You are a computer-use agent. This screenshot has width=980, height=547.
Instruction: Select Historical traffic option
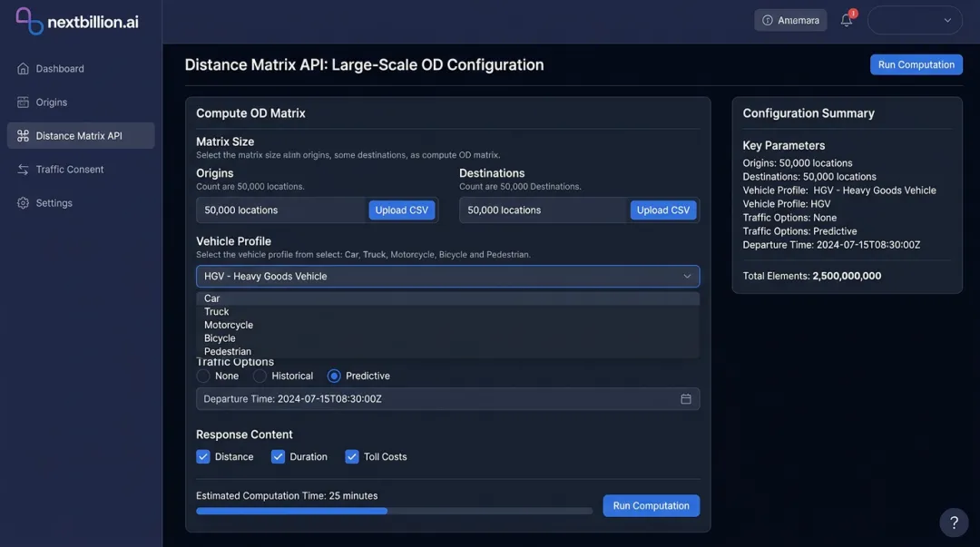coord(260,376)
